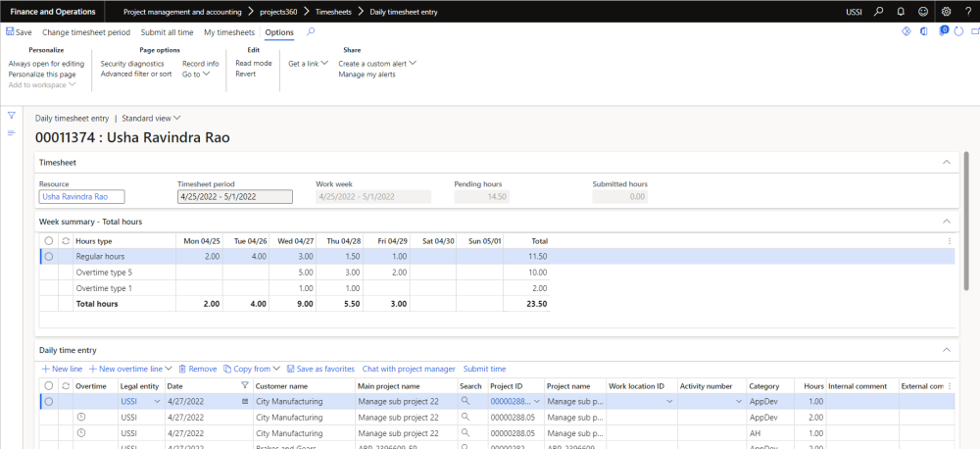Image resolution: width=980 pixels, height=449 pixels.
Task: Click the magnifier in first Search cell
Action: [x=465, y=401]
